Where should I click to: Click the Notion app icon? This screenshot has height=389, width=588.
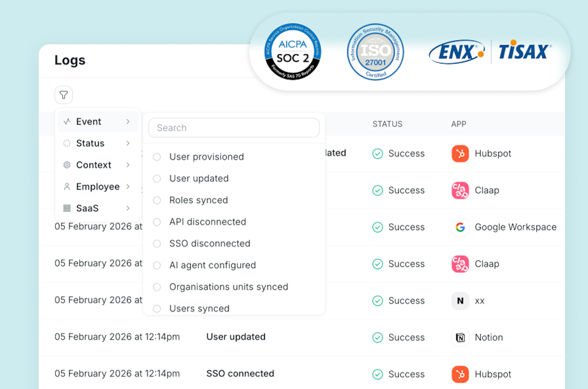click(460, 338)
